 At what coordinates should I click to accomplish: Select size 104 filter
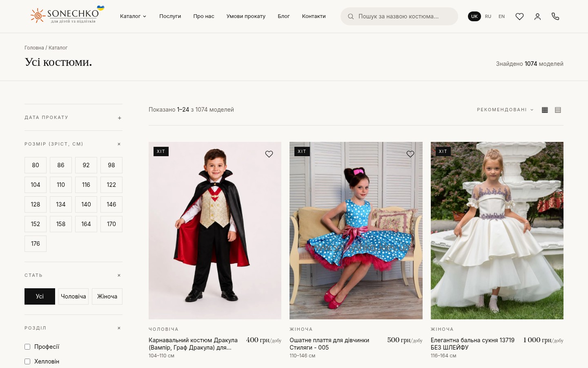pos(36,185)
